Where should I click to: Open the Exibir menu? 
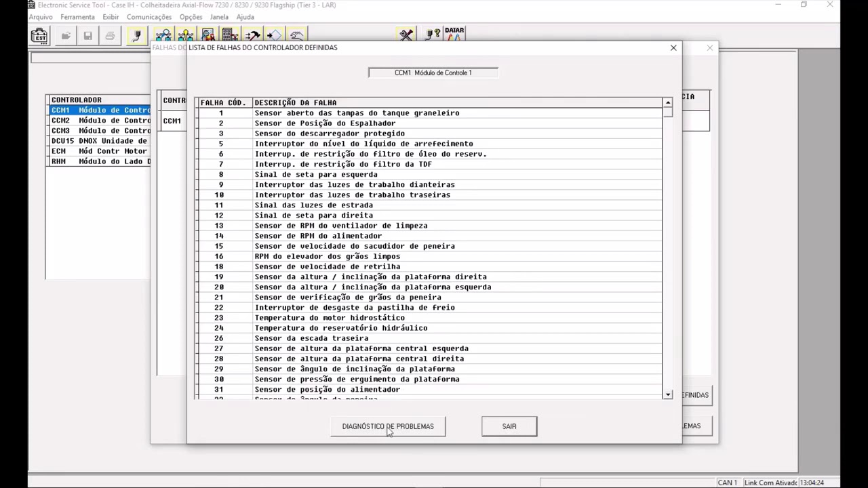click(x=111, y=17)
